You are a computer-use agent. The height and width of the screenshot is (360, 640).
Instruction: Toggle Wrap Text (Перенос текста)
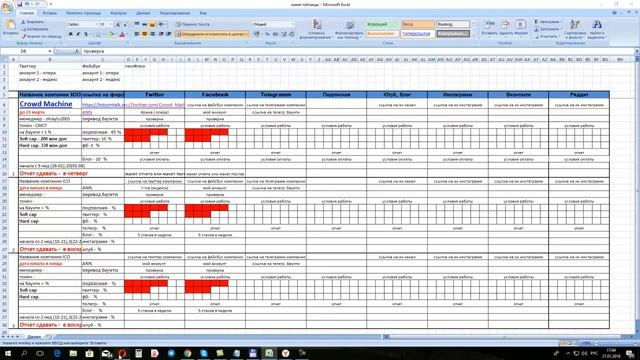coord(193,24)
